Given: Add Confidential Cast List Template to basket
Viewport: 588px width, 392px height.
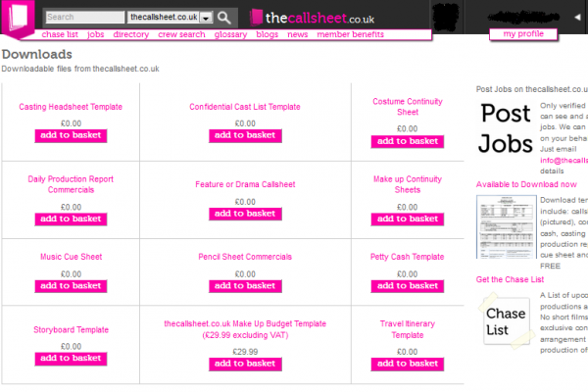Looking at the screenshot, I should point(245,135).
